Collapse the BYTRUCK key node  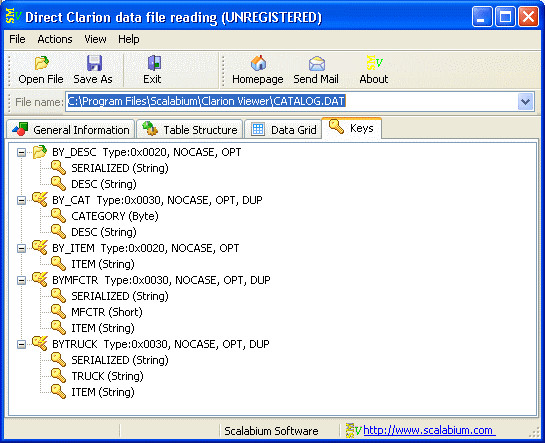tap(22, 344)
